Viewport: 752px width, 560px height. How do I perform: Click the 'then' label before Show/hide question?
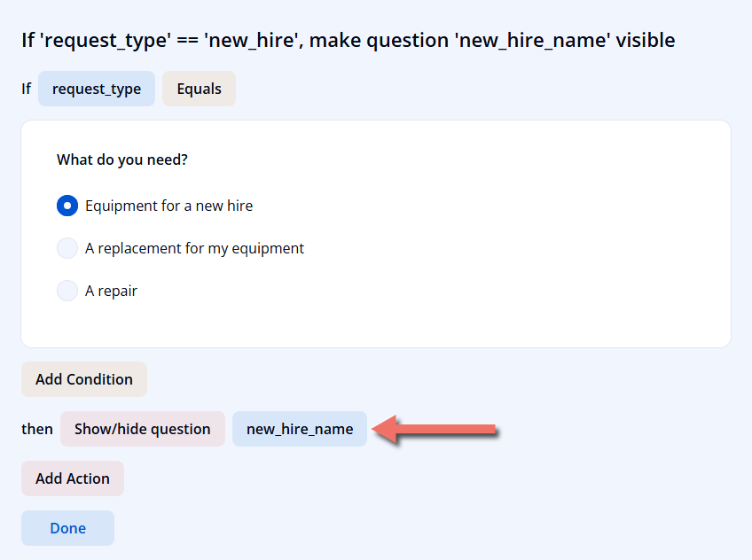point(37,429)
